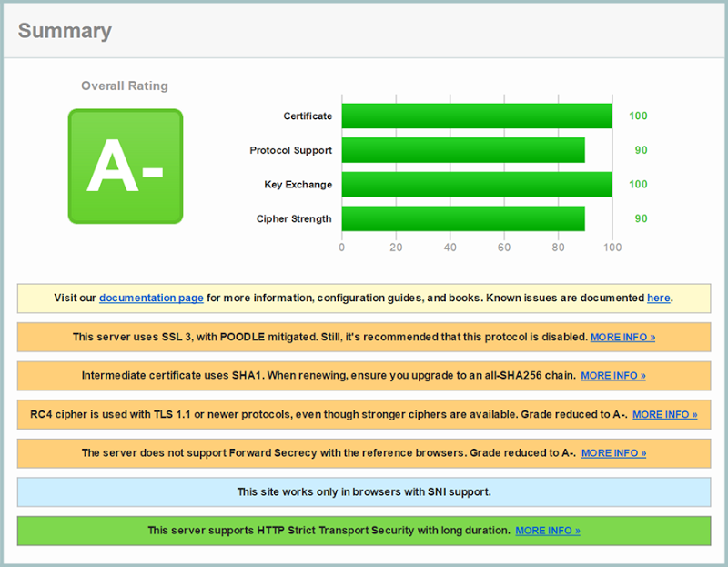Open MORE INFO about Forward Secrecy warning
The image size is (728, 567).
[x=612, y=453]
